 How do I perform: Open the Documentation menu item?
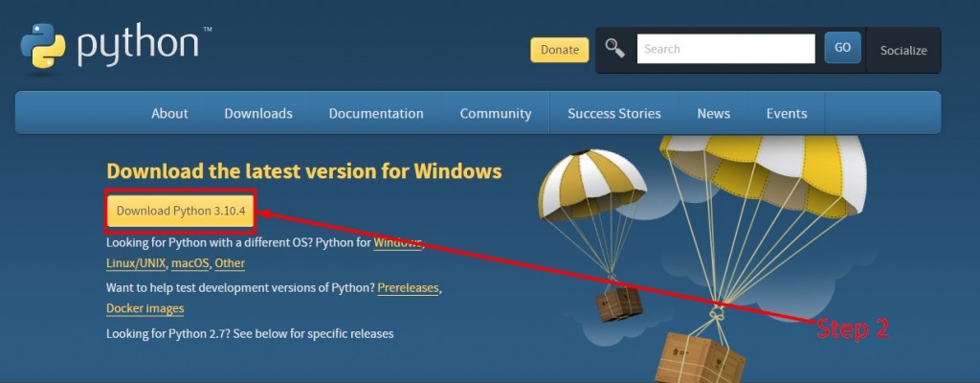(376, 113)
